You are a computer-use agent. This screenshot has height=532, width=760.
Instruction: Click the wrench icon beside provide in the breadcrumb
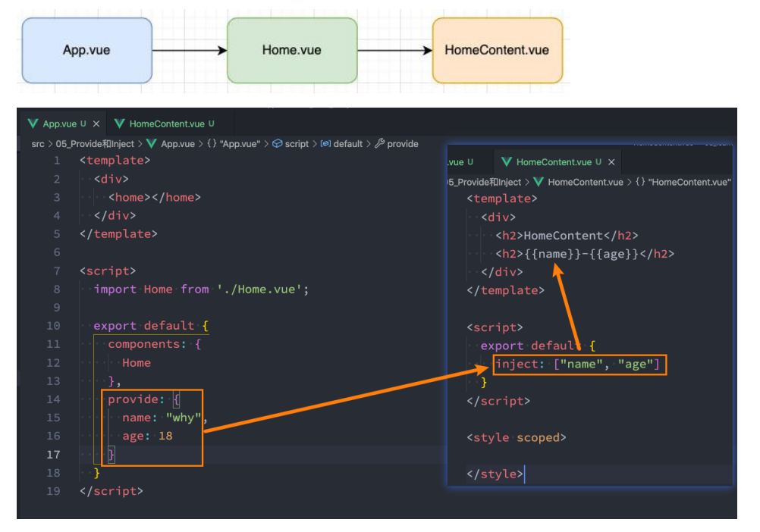click(x=379, y=143)
